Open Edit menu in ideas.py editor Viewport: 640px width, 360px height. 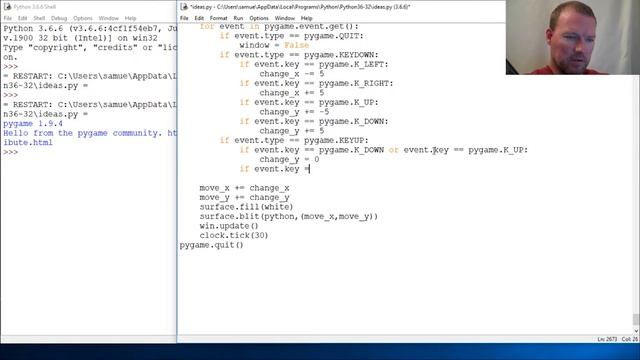(199, 18)
